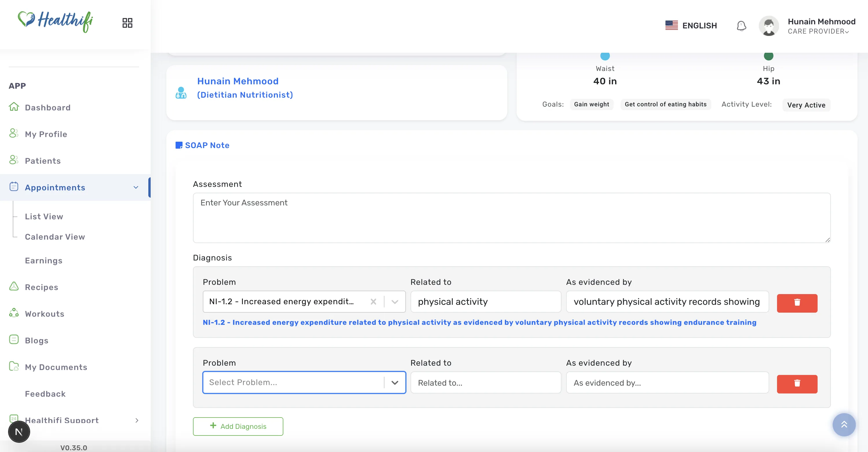Toggle the sidebar grid menu icon
Image resolution: width=868 pixels, height=452 pixels.
[x=127, y=23]
